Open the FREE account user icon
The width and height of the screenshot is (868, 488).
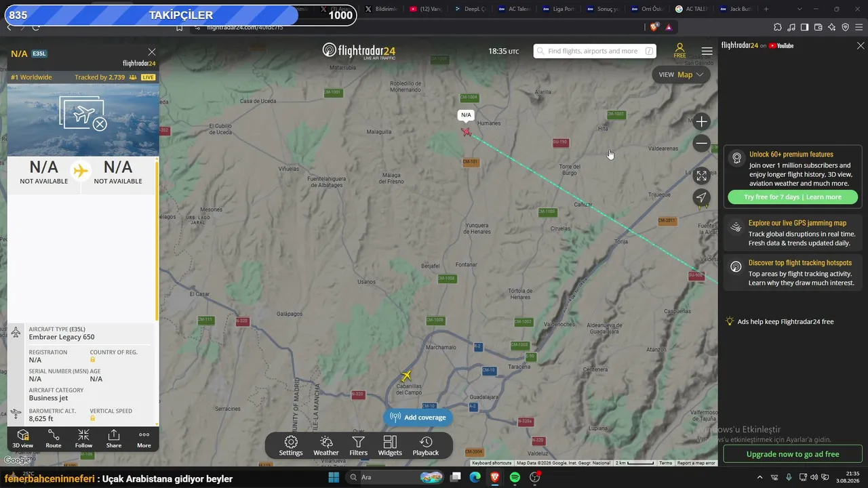(679, 51)
